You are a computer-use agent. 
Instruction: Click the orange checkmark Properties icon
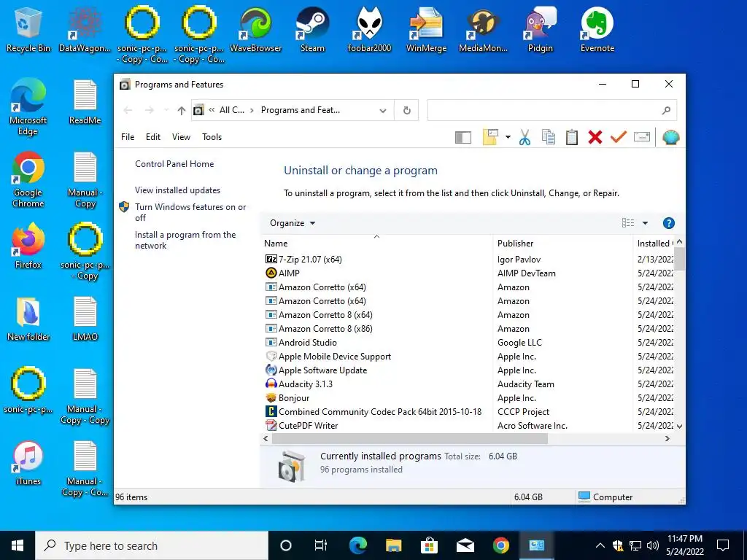pos(619,138)
